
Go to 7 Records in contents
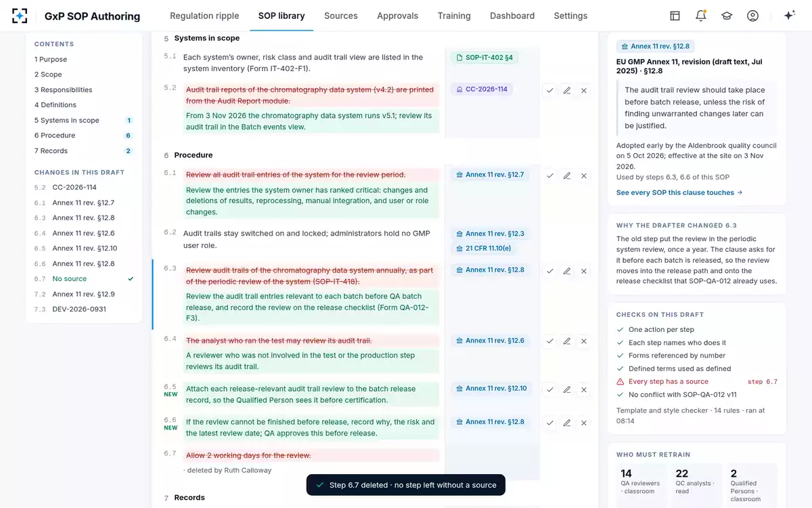pos(84,151)
